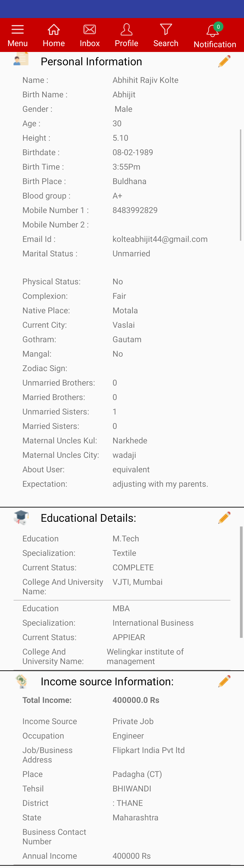Viewport: 244px width, 868px height.
Task: Click the graduation cap Educational Details icon
Action: [x=21, y=517]
